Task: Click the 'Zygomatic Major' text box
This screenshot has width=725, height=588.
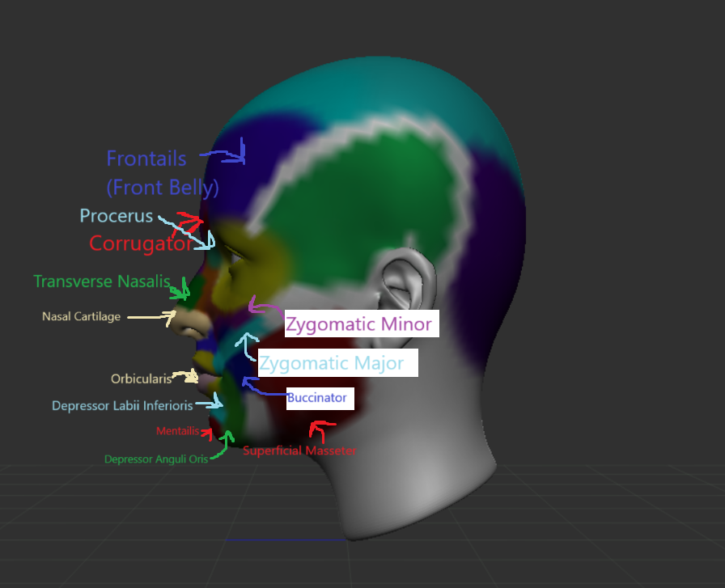Action: [338, 363]
